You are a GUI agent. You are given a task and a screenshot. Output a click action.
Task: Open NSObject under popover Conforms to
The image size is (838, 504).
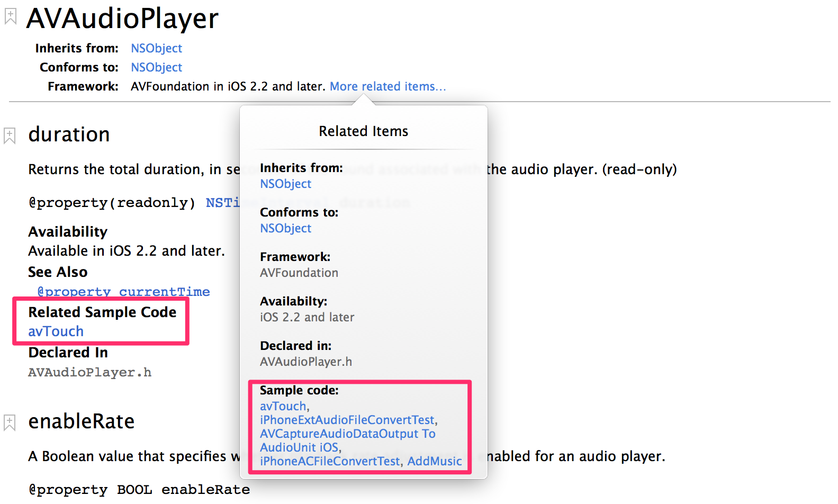pyautogui.click(x=285, y=228)
